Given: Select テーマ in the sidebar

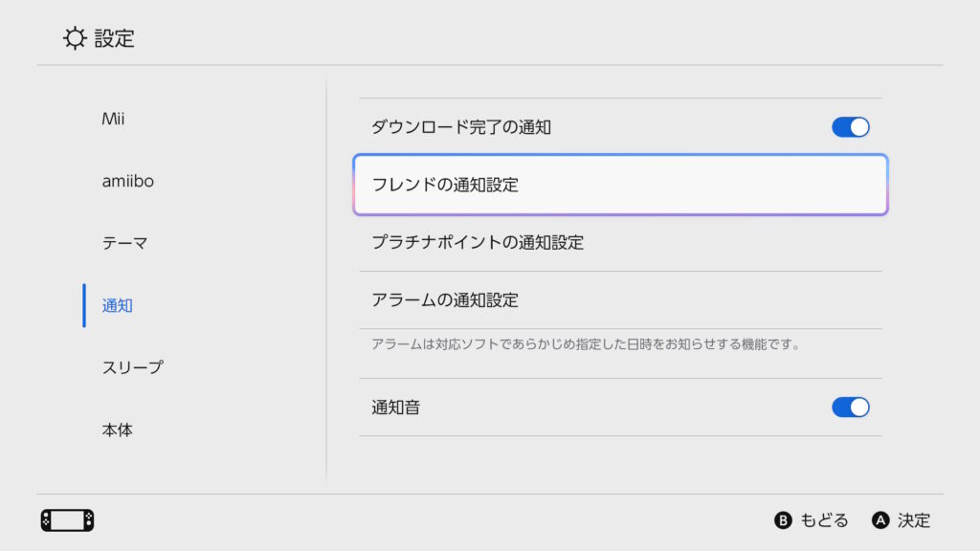Looking at the screenshot, I should pyautogui.click(x=124, y=243).
